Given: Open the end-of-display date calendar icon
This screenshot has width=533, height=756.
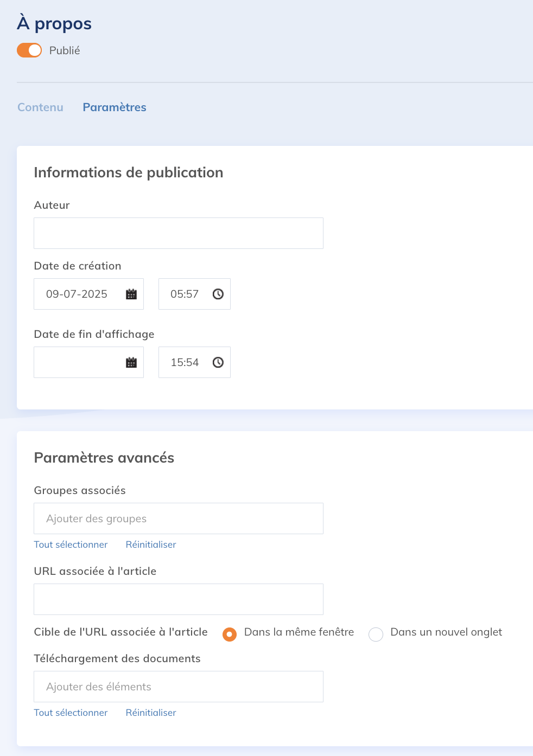Looking at the screenshot, I should click(x=131, y=362).
